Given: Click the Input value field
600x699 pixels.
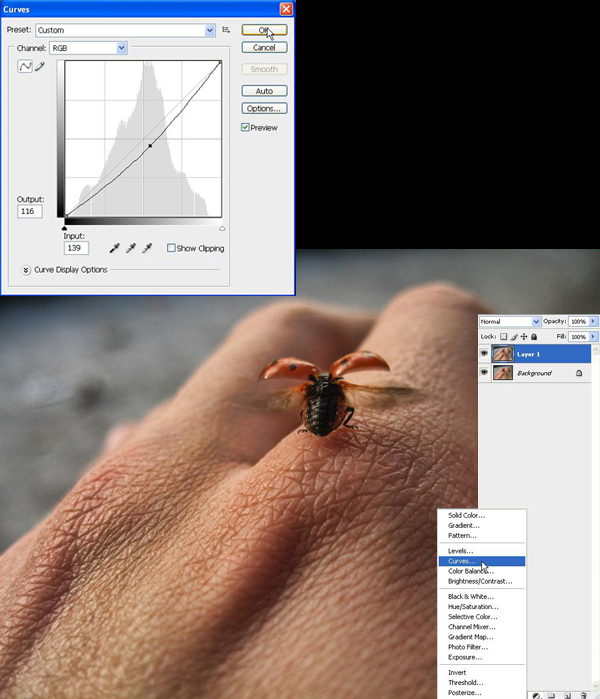Looking at the screenshot, I should (76, 248).
